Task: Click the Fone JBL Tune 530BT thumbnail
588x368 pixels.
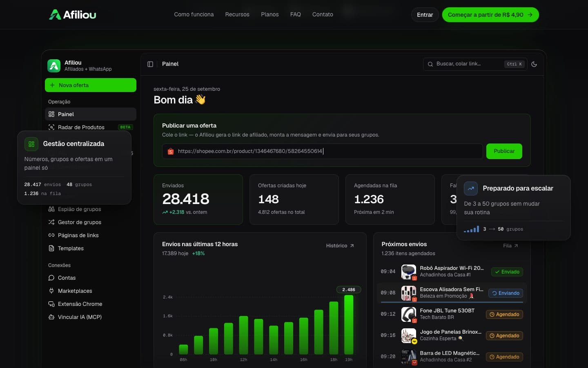Action: point(409,314)
